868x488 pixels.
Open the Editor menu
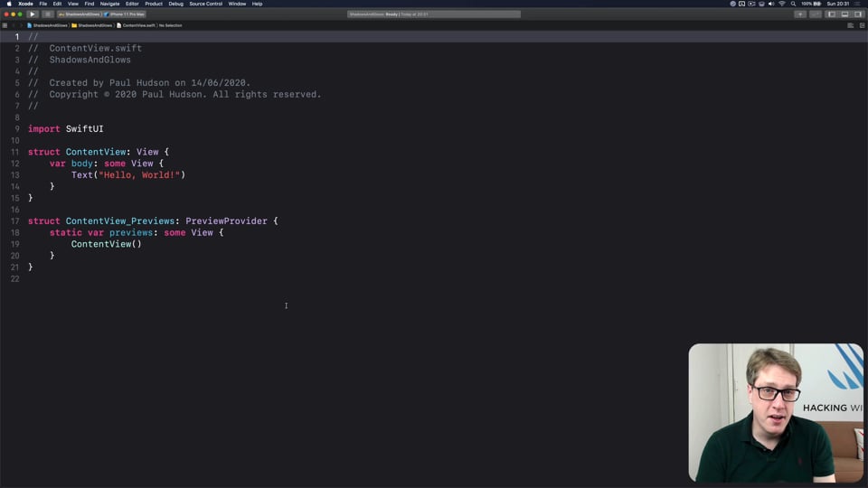[132, 4]
